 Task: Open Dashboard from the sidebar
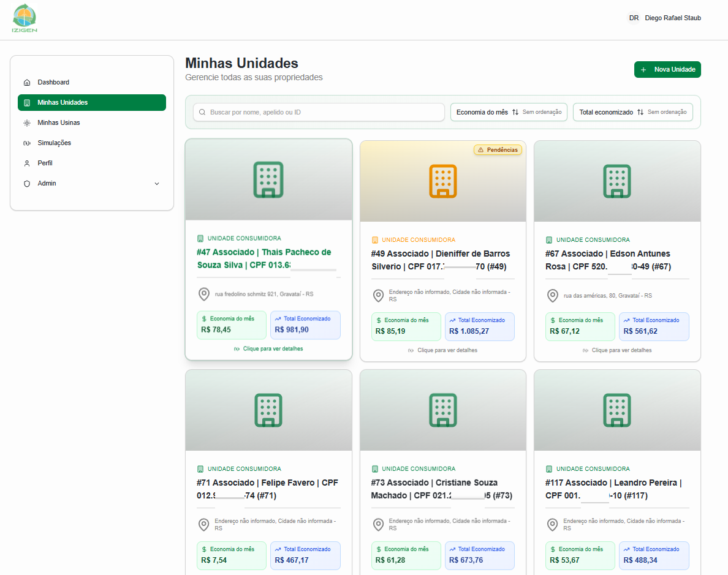[53, 82]
